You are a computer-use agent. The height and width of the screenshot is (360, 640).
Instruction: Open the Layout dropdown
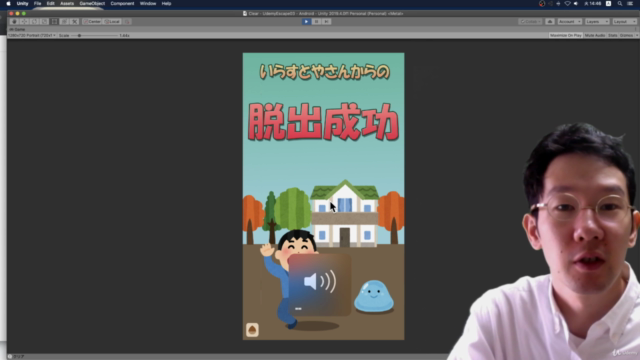[x=624, y=22]
